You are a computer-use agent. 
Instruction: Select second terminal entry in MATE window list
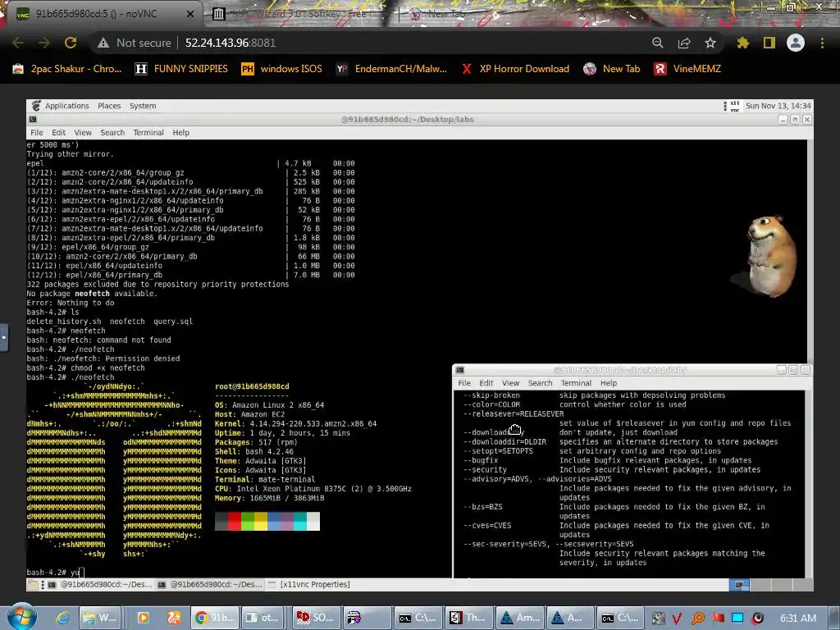click(210, 584)
